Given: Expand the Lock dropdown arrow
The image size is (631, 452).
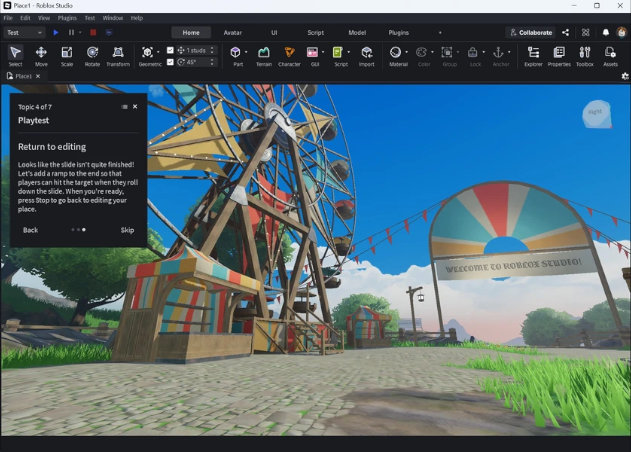Looking at the screenshot, I should click(x=483, y=52).
